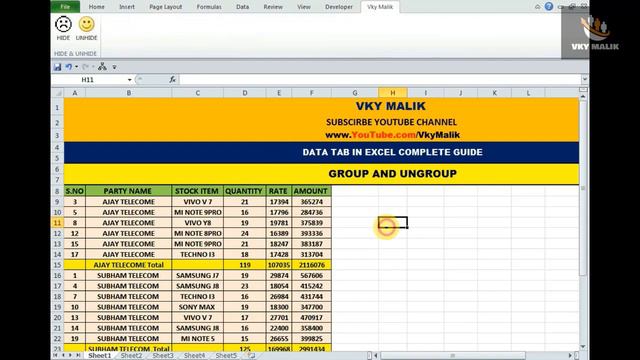The image size is (640, 360).
Task: Select row 8 header
Action: pos(58,191)
